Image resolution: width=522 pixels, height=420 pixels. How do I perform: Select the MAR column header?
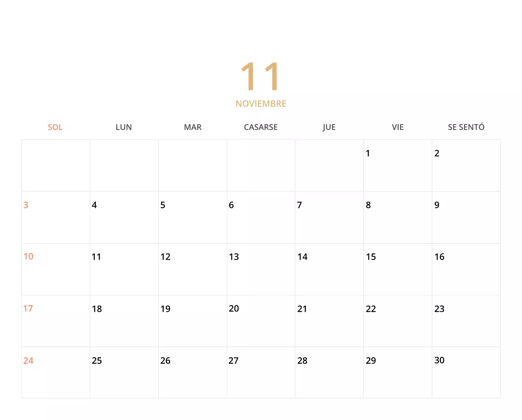click(x=192, y=127)
